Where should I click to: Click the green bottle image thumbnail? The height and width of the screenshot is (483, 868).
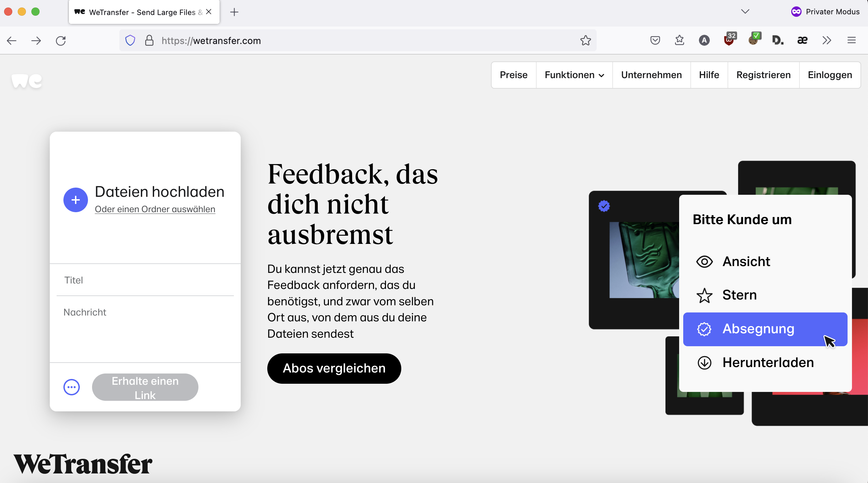coord(644,260)
